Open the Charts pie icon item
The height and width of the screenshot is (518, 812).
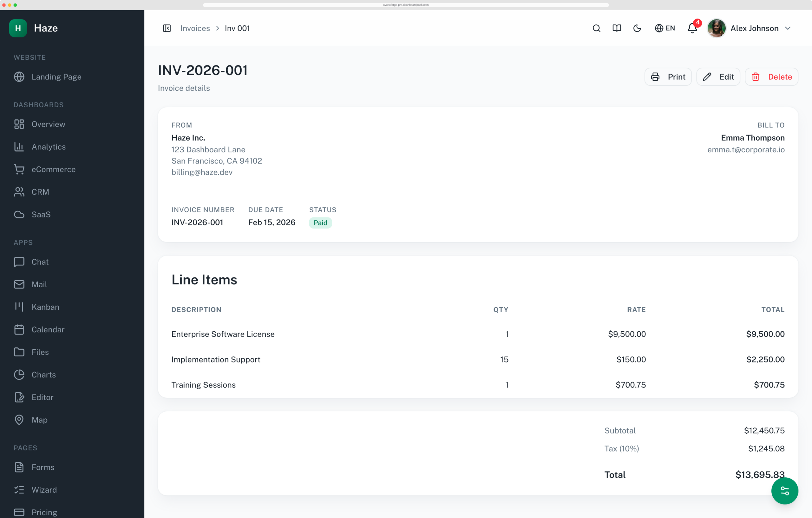pyautogui.click(x=19, y=375)
